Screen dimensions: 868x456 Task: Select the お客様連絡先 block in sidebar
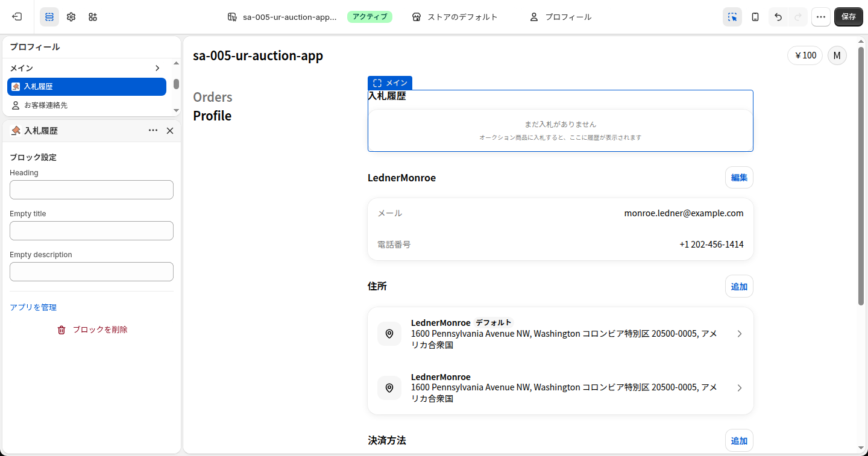click(x=87, y=105)
